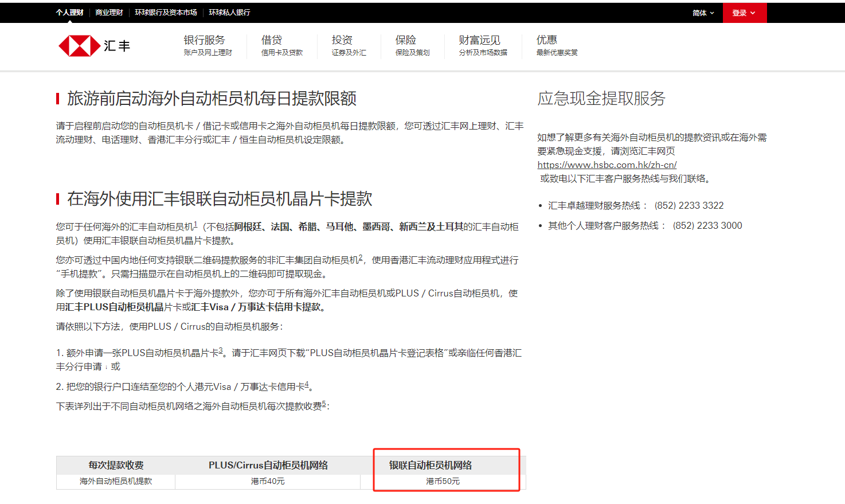The height and width of the screenshot is (504, 845).
Task: Switch to the 商业理财 tab
Action: point(109,12)
